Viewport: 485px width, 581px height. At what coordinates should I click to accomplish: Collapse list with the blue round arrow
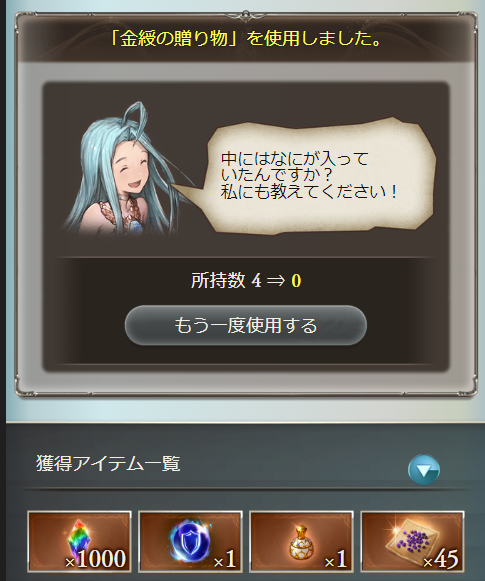coord(423,470)
